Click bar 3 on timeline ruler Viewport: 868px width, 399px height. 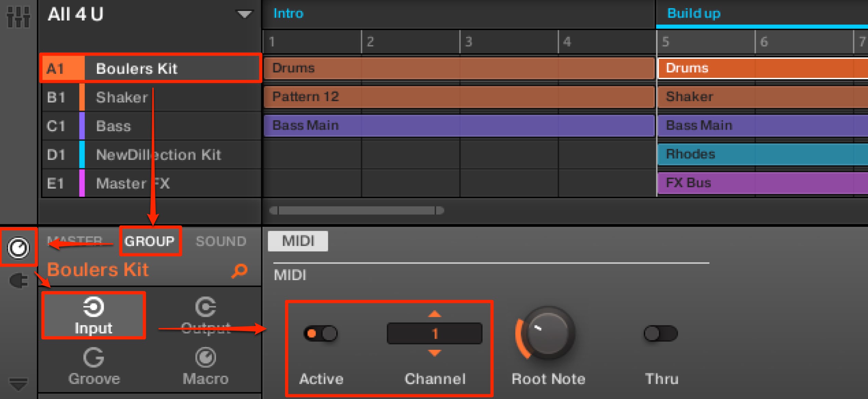(469, 42)
